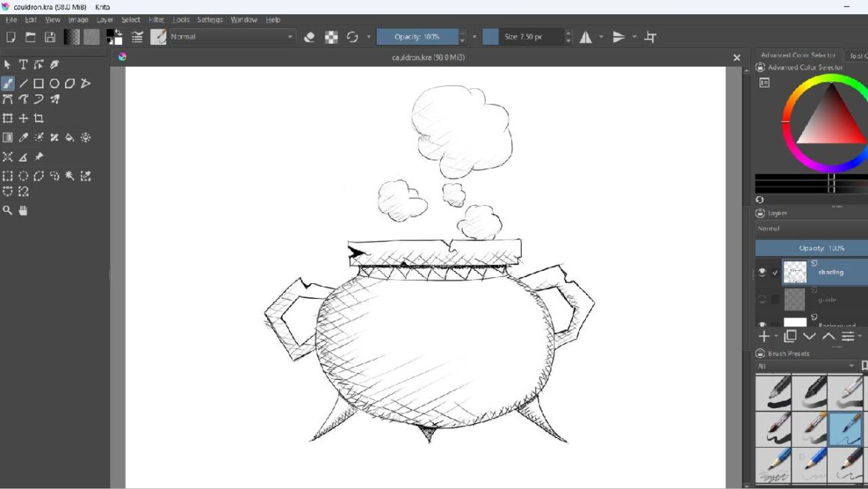Open the Settings menu

(210, 19)
